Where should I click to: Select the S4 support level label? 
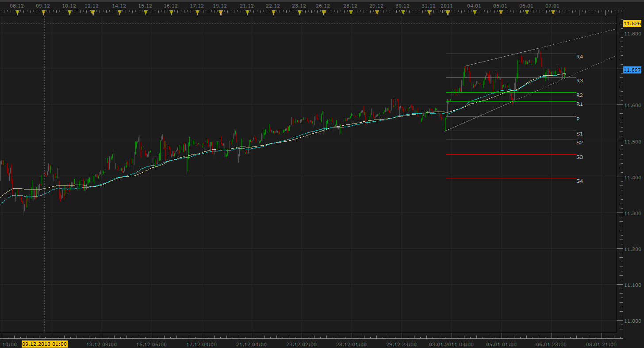(579, 181)
